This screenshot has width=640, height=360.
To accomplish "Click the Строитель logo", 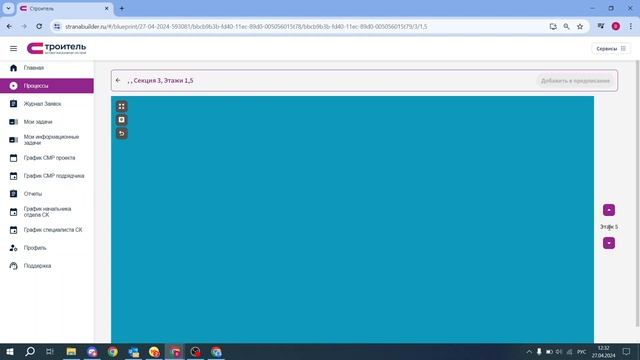I will [56, 48].
